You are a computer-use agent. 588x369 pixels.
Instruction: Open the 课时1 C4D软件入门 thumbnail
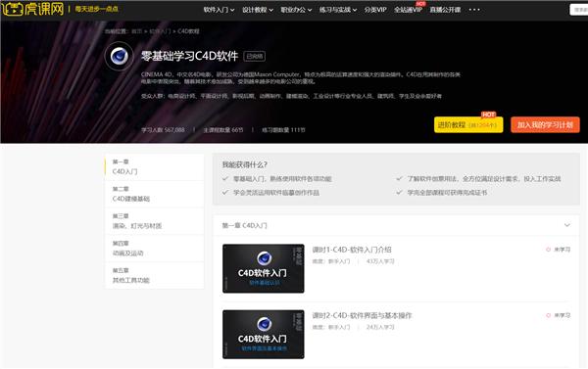pyautogui.click(x=264, y=268)
